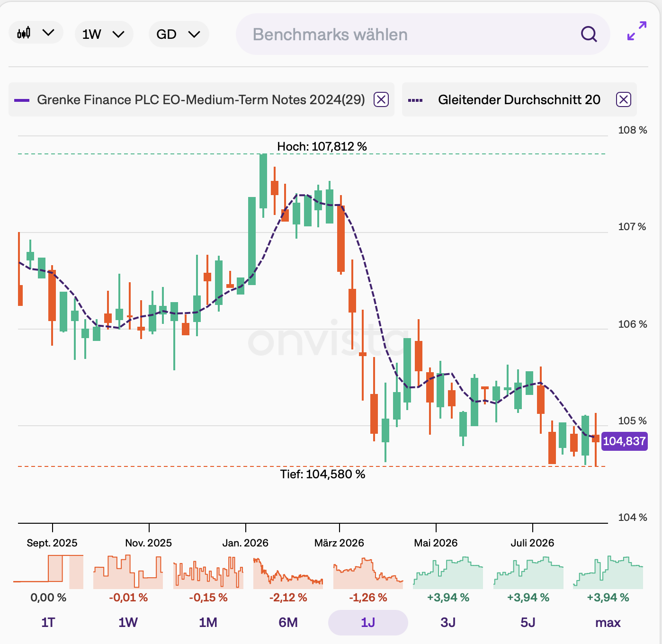Click the Tief: 104,580 % label
Image resolution: width=662 pixels, height=644 pixels.
[322, 474]
